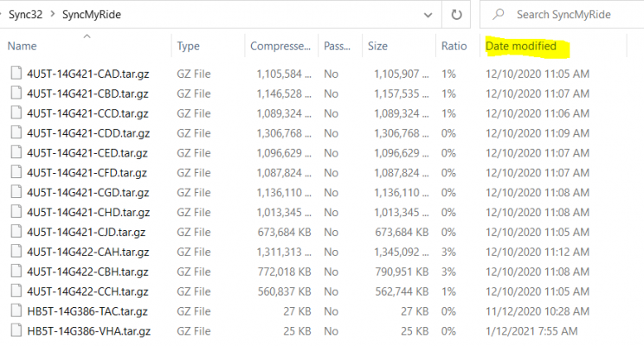Sort by the Name column header
The width and height of the screenshot is (644, 346).
click(x=23, y=46)
